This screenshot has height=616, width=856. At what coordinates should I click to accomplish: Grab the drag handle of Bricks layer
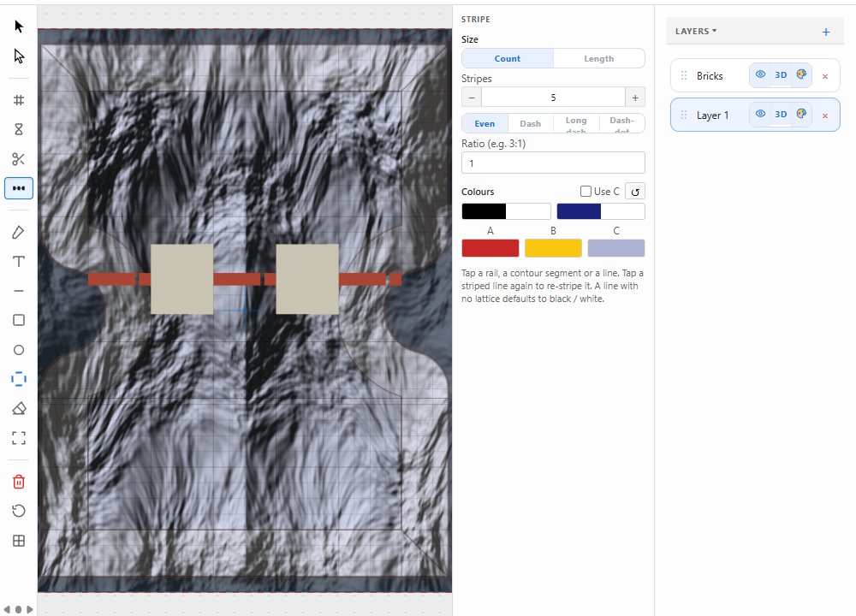coord(683,76)
